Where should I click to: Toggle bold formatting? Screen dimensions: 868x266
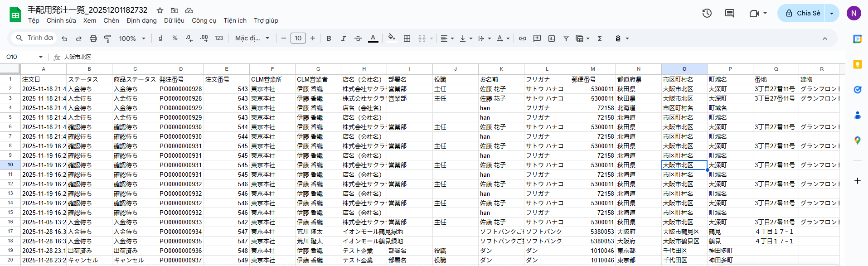click(x=329, y=39)
